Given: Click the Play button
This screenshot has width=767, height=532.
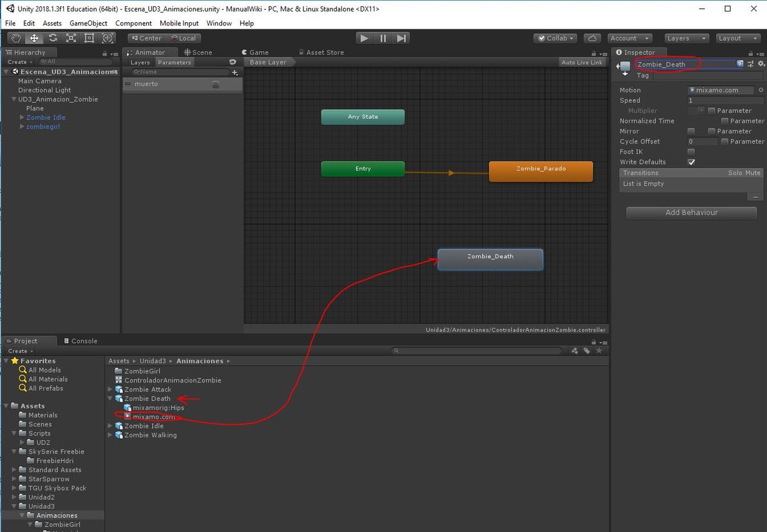Looking at the screenshot, I should coord(364,38).
